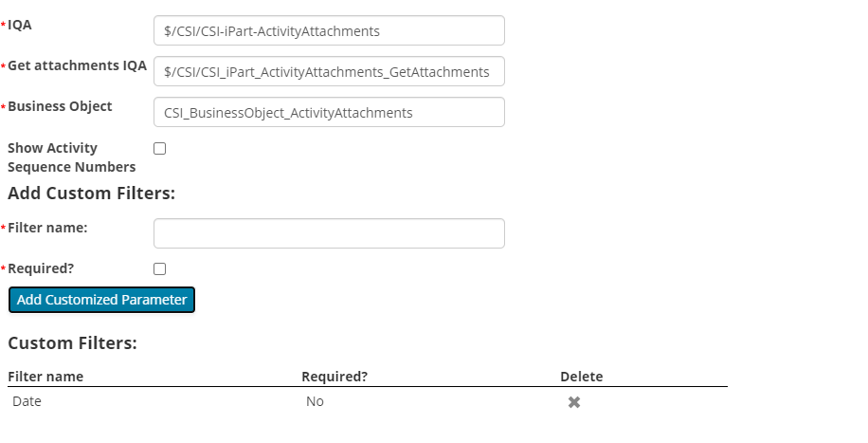Focus the IQA path input field
Viewport: 868px width, 443px height.
pos(329,30)
